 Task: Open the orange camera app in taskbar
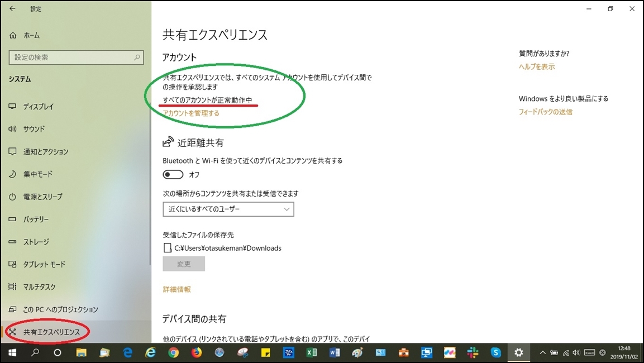tap(404, 352)
